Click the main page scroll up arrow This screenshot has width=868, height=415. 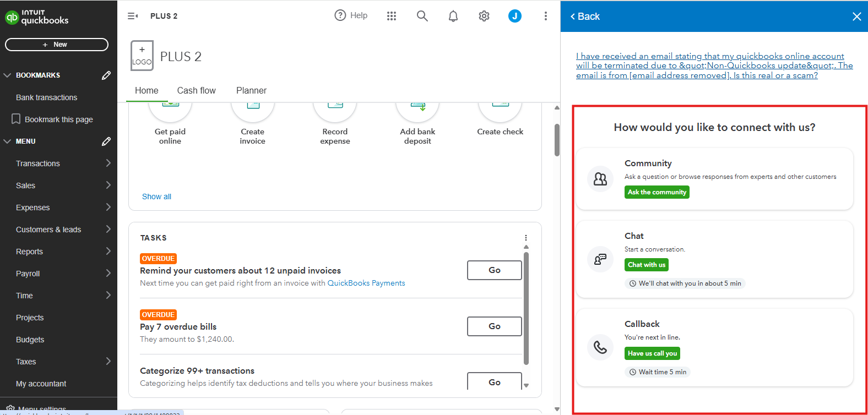click(557, 108)
